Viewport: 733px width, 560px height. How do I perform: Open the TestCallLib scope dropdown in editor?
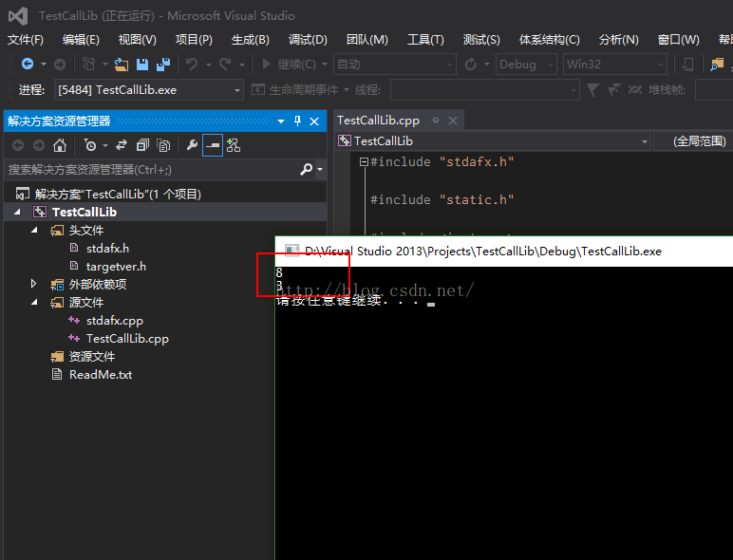pyautogui.click(x=493, y=141)
